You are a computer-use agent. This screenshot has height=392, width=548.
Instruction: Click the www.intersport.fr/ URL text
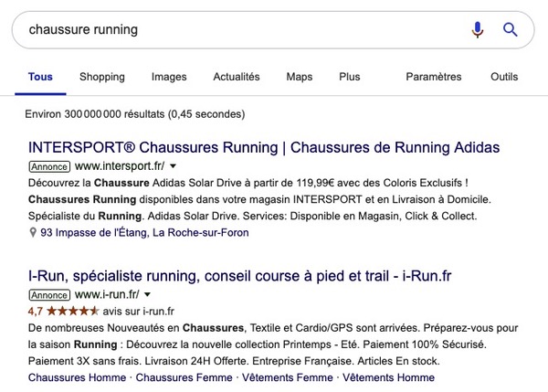(x=120, y=166)
